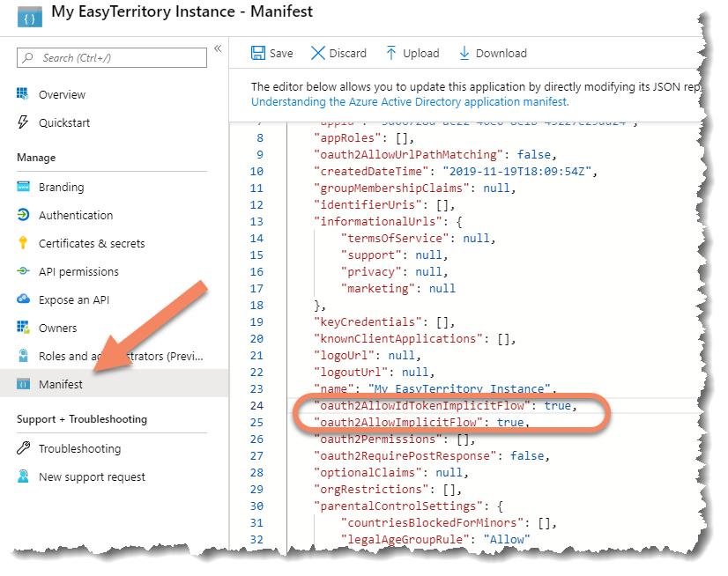Click the "termsOfService" line

click(419, 238)
